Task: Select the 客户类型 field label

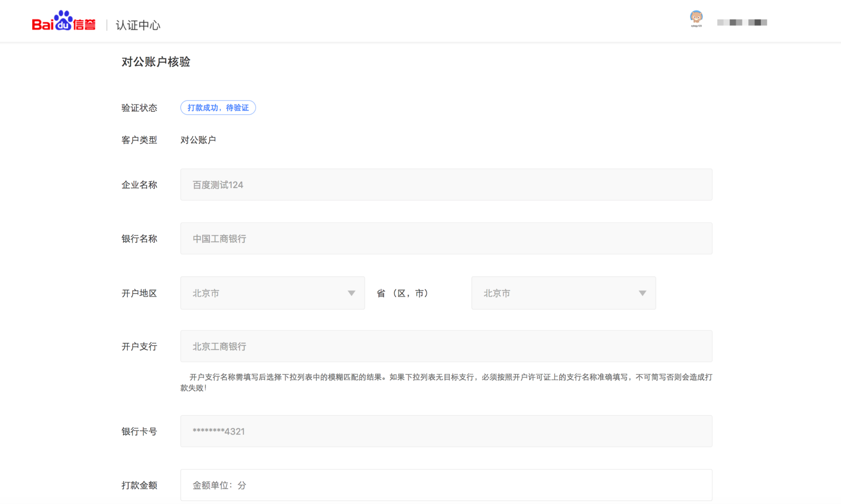Action: (x=139, y=140)
